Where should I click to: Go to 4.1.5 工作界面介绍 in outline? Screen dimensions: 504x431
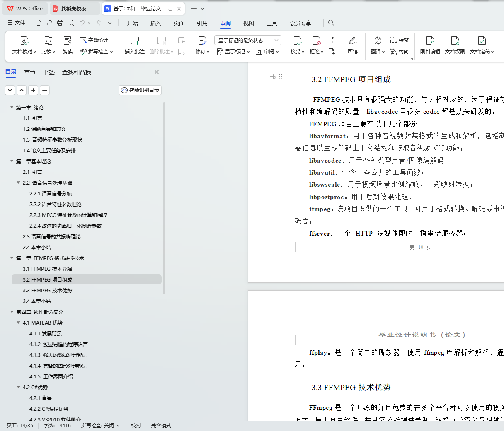click(x=51, y=376)
